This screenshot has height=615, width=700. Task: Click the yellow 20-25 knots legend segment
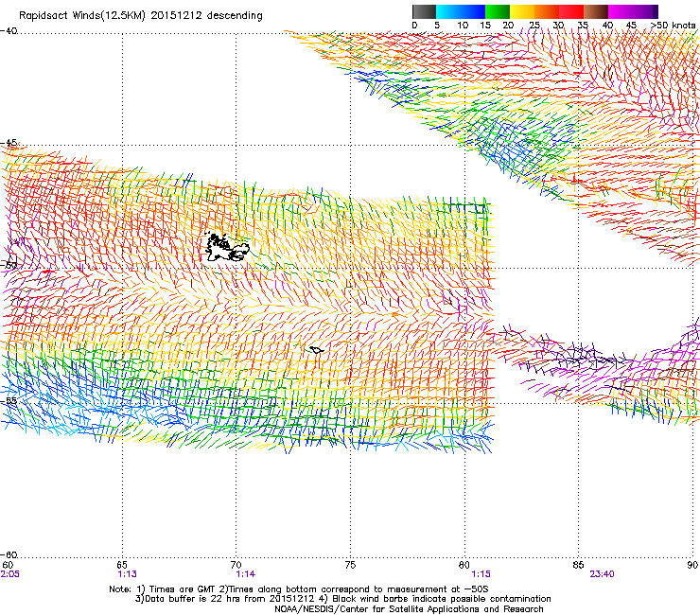[x=522, y=11]
